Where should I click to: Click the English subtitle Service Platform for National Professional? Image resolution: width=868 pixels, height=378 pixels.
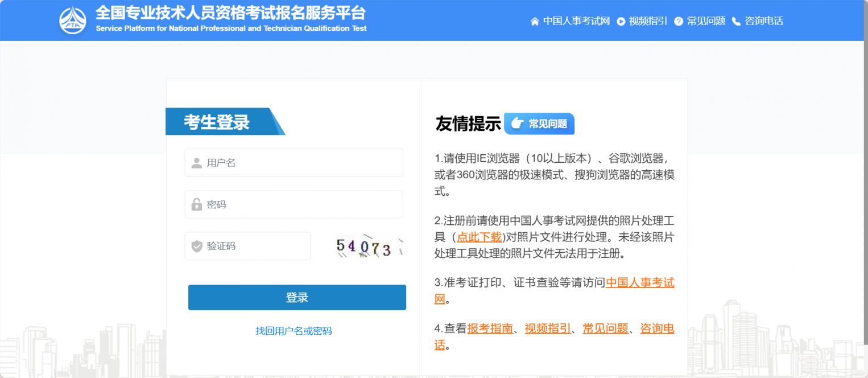tap(232, 28)
